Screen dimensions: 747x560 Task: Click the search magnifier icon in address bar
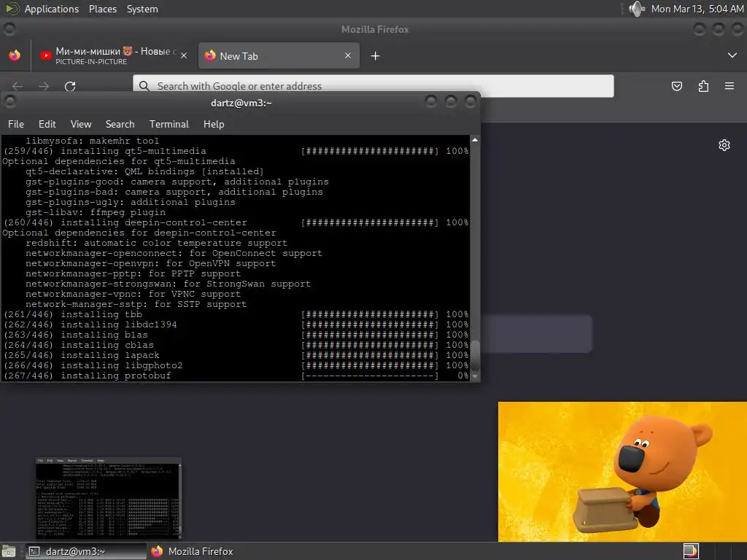(x=144, y=86)
